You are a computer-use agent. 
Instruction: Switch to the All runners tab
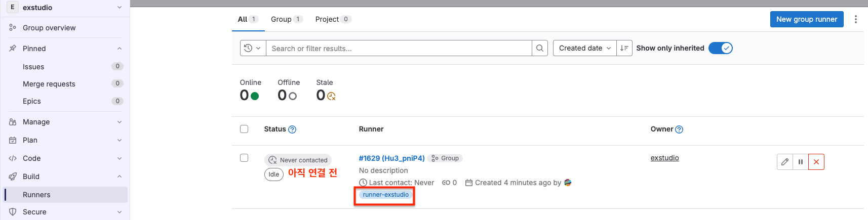click(248, 19)
